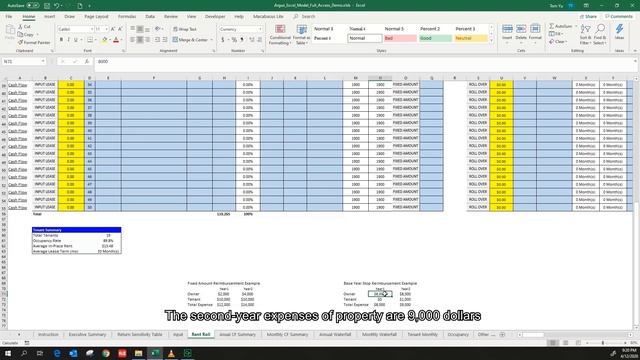Toggle Wrap Text
Image resolution: width=640 pixels, height=360 pixels.
184,29
